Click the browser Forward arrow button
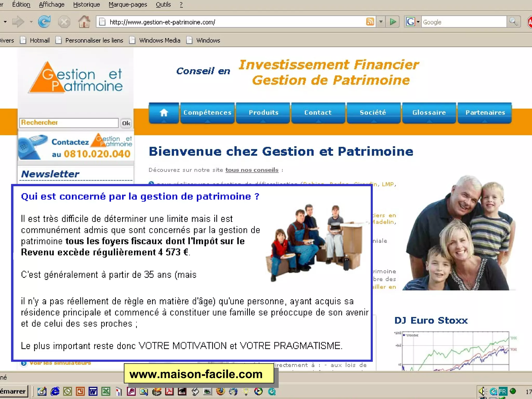 18,22
